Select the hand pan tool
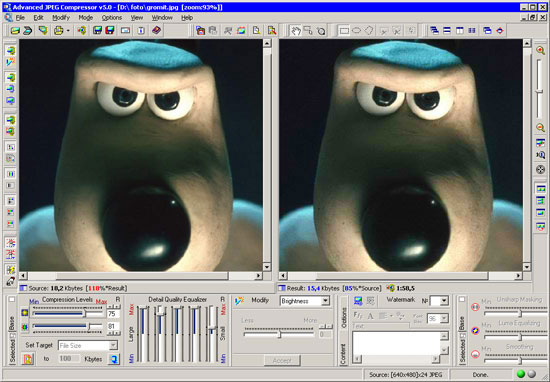The width and height of the screenshot is (550, 382). 295,31
